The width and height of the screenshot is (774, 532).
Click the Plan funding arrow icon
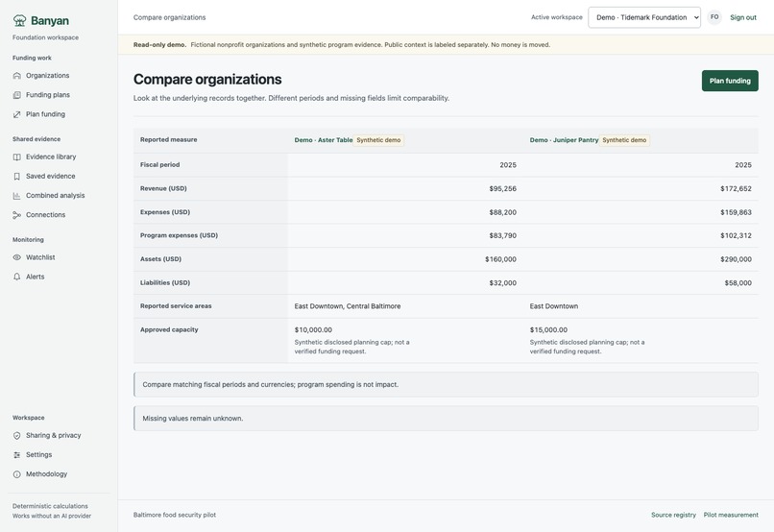[x=16, y=114]
